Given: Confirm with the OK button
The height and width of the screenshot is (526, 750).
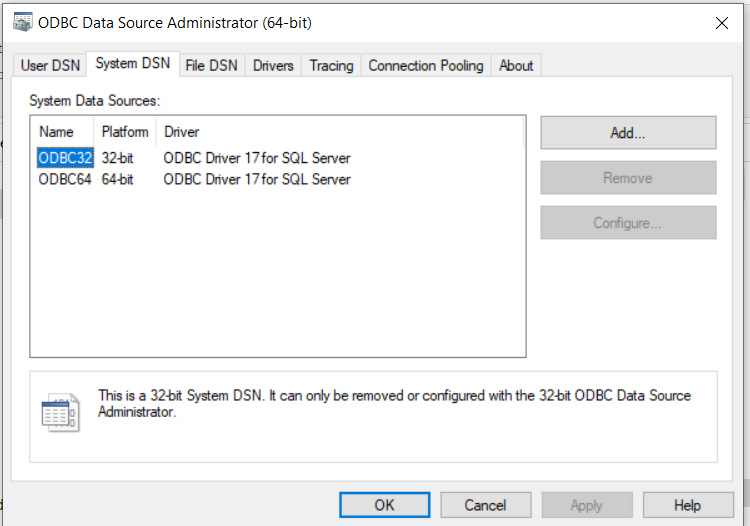Looking at the screenshot, I should pos(385,505).
